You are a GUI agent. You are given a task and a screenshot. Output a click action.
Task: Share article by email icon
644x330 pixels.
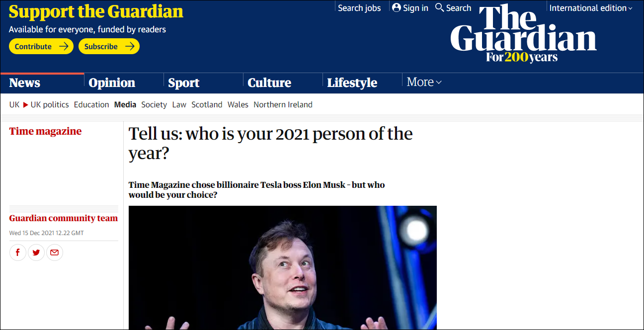coord(55,252)
